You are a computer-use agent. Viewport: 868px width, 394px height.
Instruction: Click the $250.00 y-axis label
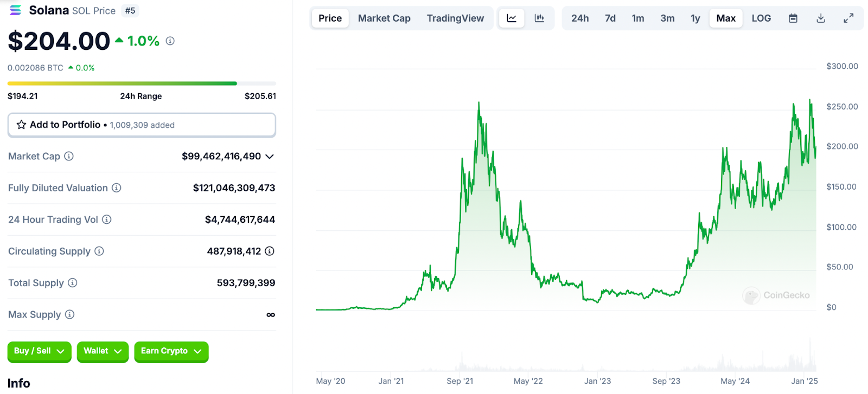tap(842, 106)
